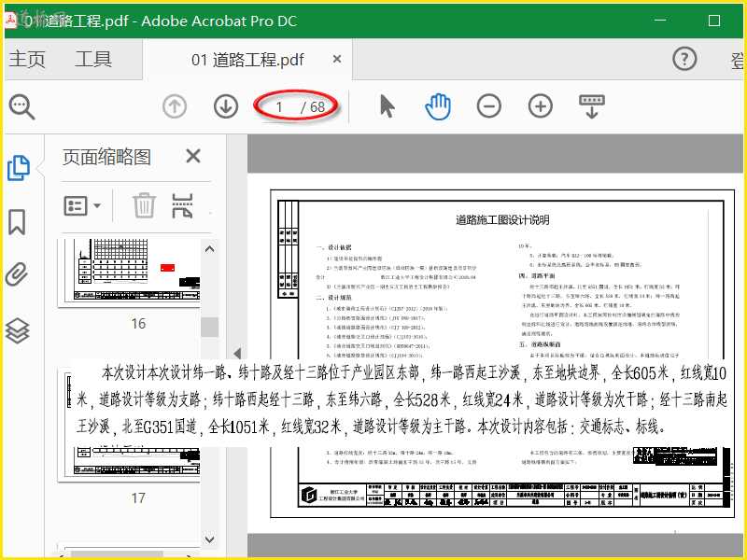Open the scrolling page display options icon

click(592, 106)
